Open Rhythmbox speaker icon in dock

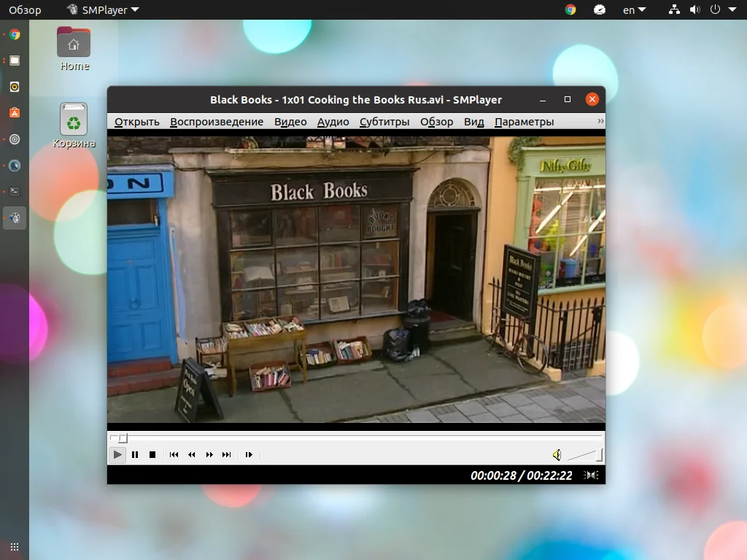coord(15,87)
